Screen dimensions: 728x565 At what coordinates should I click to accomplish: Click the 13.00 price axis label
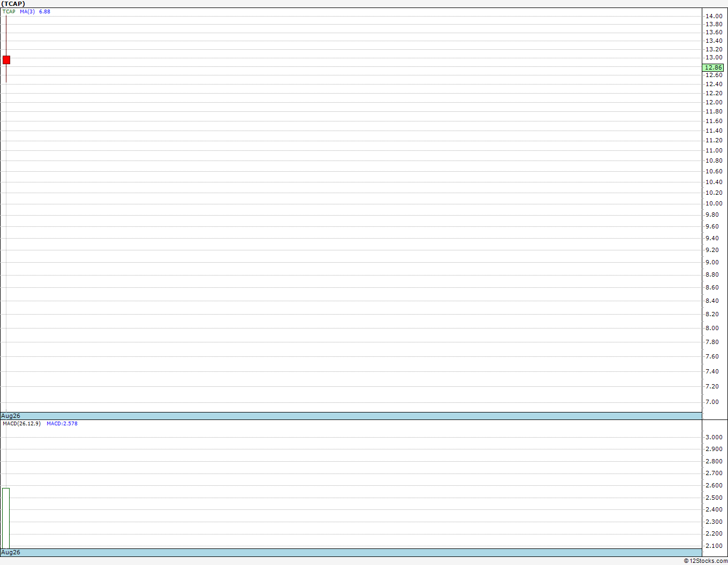coord(714,57)
